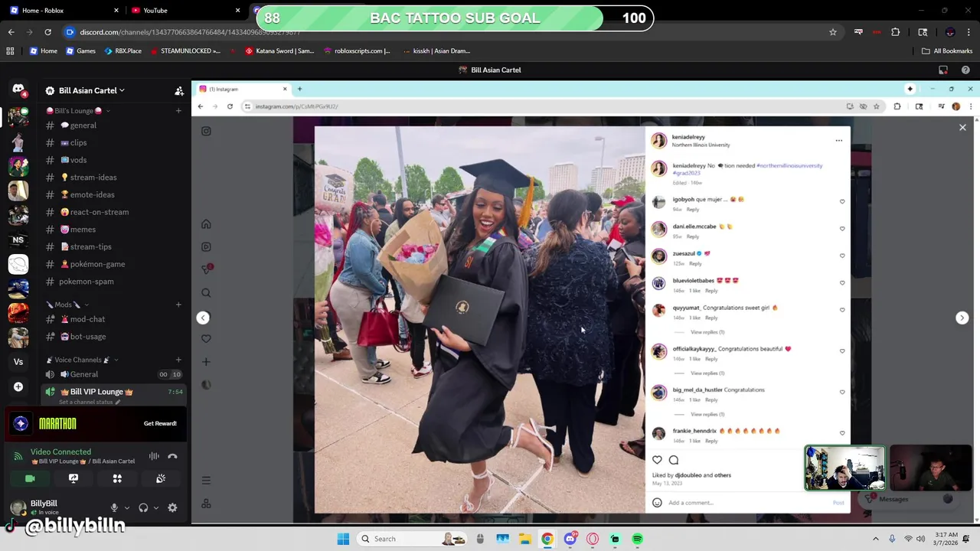980x551 pixels.
Task: Click the Get Reward! button
Action: [160, 423]
